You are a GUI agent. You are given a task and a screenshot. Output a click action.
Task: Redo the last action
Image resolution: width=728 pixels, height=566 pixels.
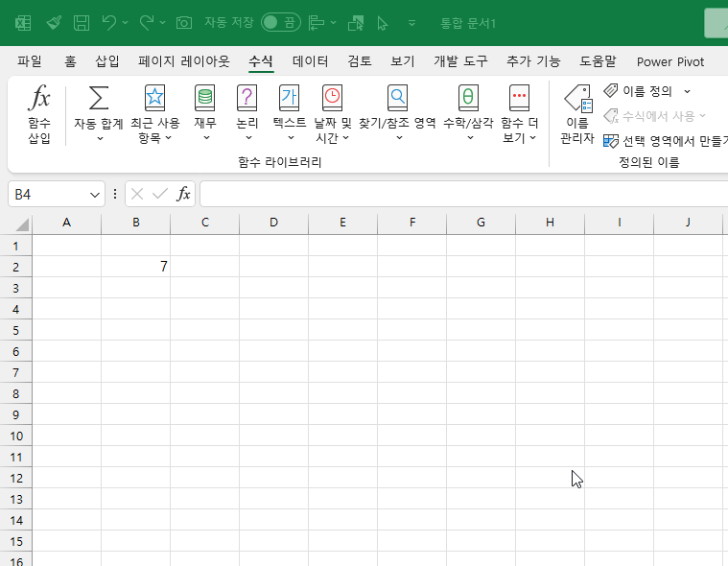click(x=147, y=22)
